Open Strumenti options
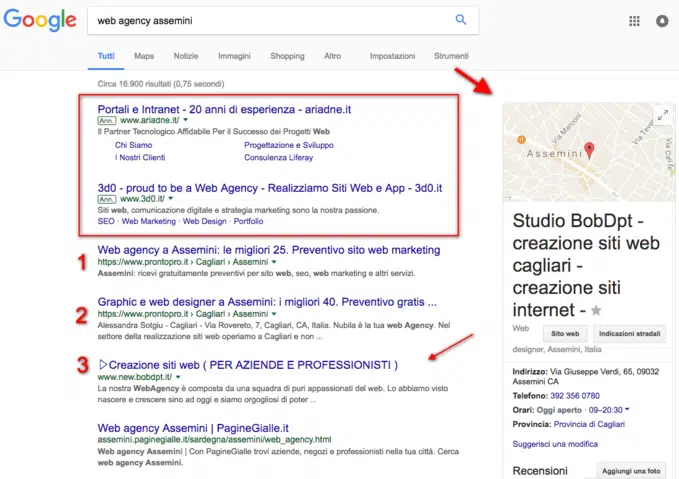This screenshot has width=679, height=479. (451, 56)
